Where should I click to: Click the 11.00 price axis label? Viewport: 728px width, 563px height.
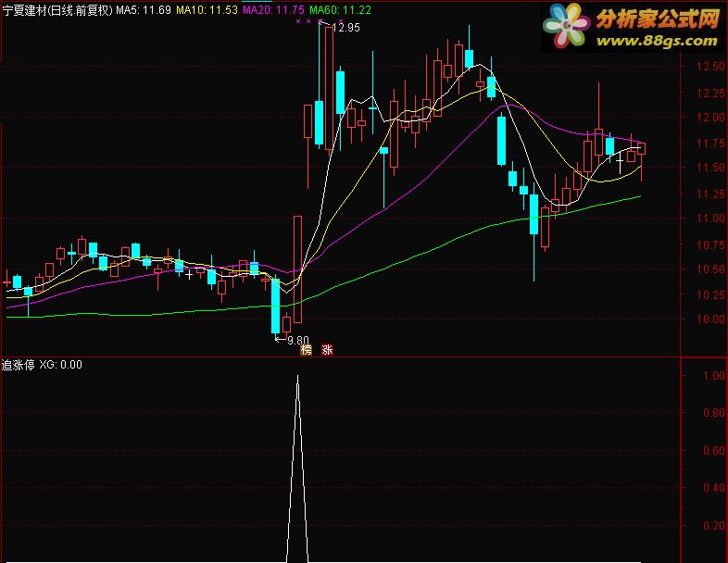710,219
